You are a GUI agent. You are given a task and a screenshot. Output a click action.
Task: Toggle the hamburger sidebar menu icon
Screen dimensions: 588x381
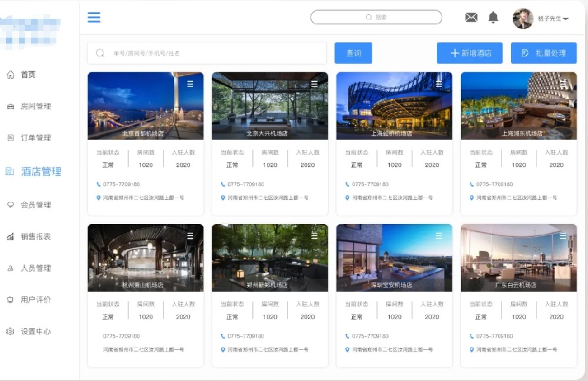tap(93, 17)
